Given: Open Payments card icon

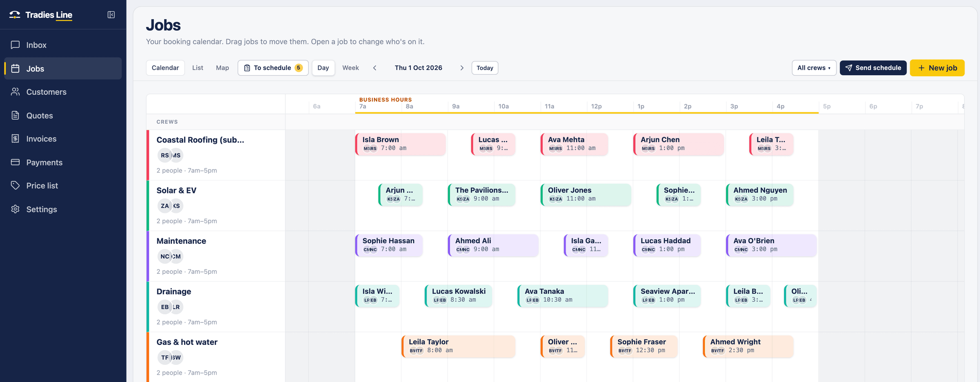Looking at the screenshot, I should click(x=16, y=162).
